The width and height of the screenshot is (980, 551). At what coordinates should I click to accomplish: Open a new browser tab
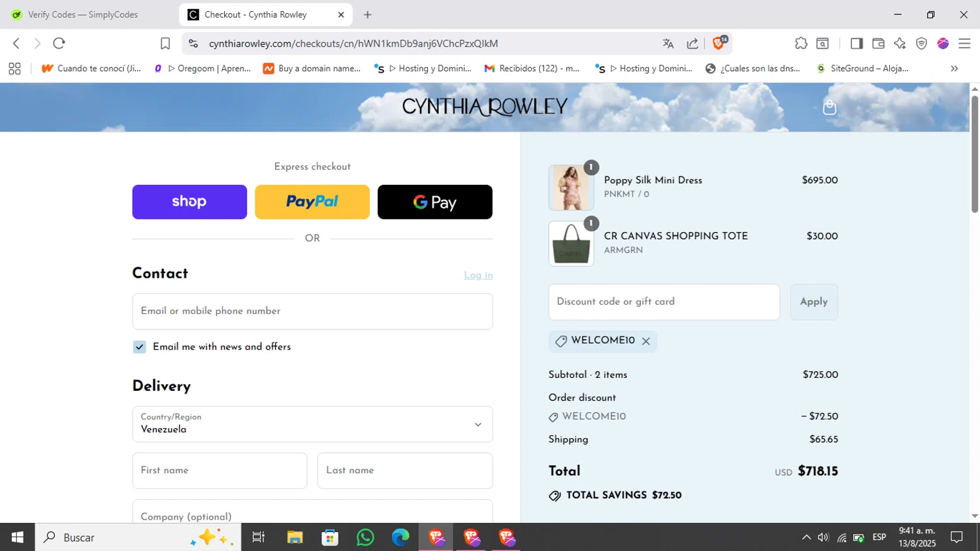point(368,14)
